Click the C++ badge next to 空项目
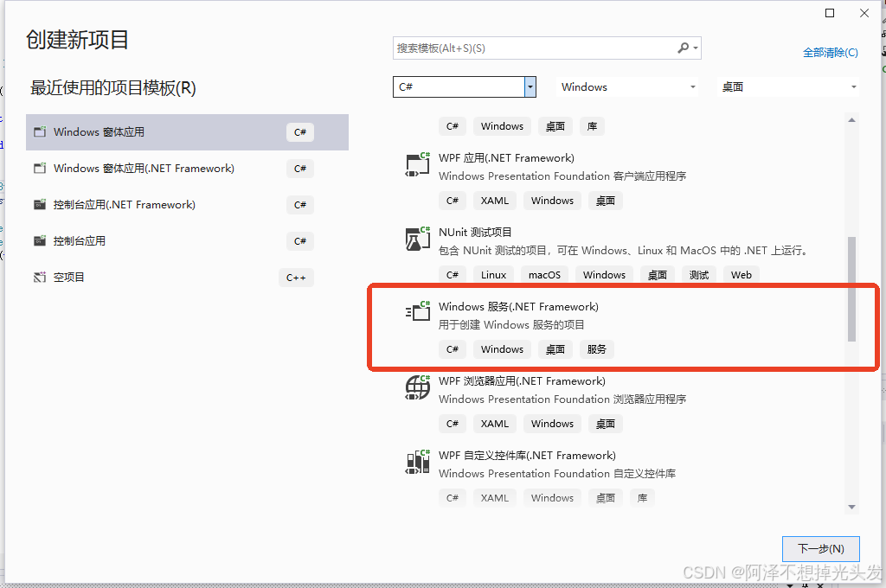This screenshot has height=588, width=886. tap(296, 278)
